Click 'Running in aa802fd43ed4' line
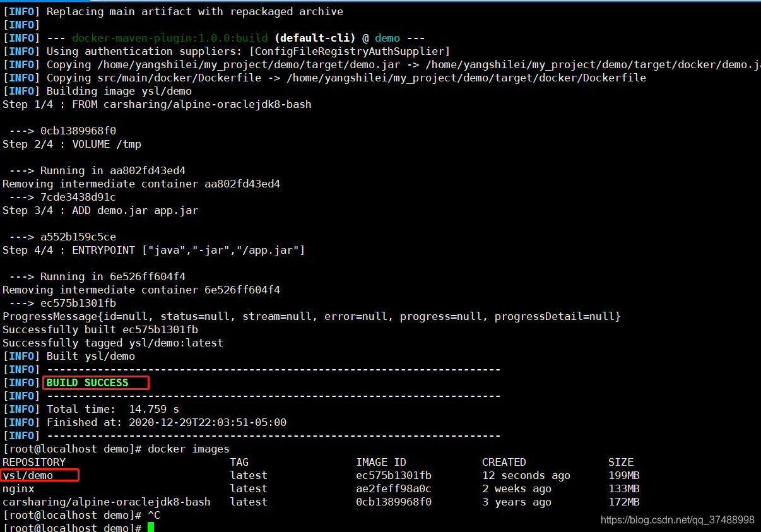 click(97, 170)
